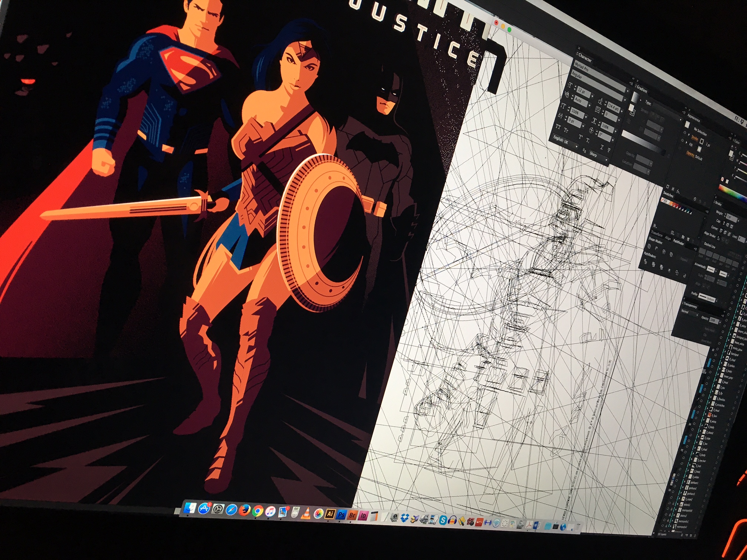This screenshot has width=747, height=560.
Task: Click the All Caps (TT) icon in Character panel
Action: [558, 127]
